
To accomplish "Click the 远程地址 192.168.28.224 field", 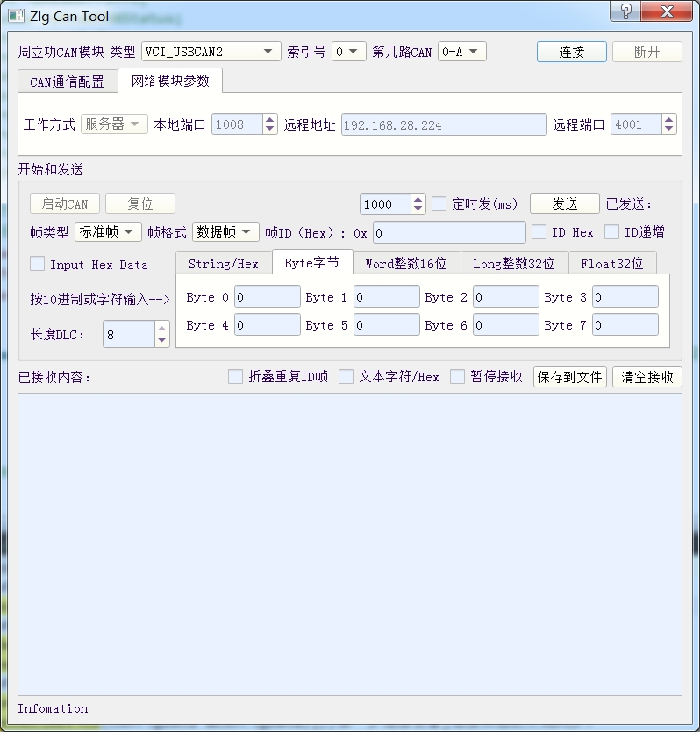I will click(444, 124).
